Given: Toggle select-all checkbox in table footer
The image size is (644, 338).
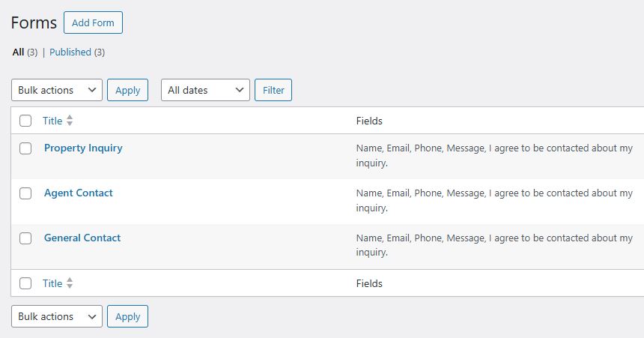Looking at the screenshot, I should click(x=25, y=283).
